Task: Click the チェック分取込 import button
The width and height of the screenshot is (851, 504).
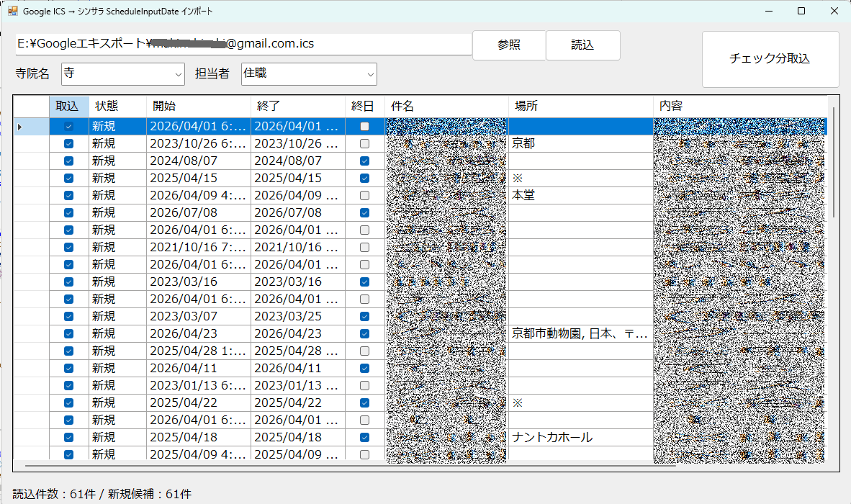Action: pos(770,59)
